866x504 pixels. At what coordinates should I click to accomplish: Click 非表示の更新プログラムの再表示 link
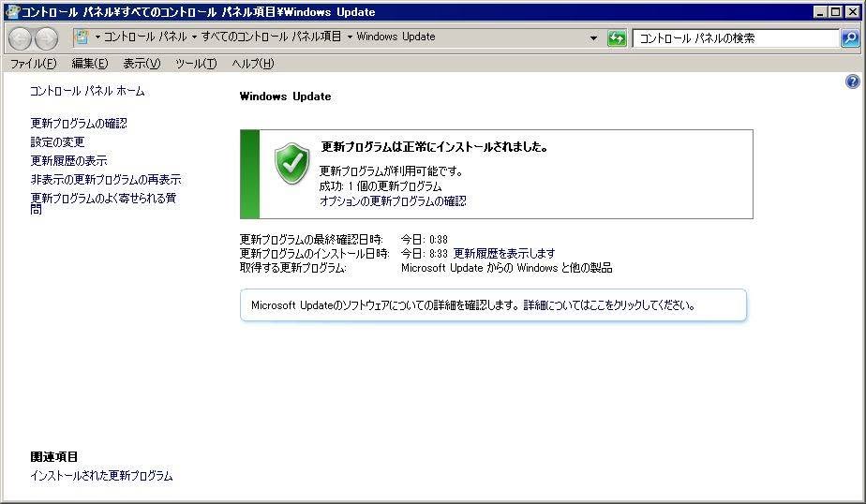(x=106, y=180)
